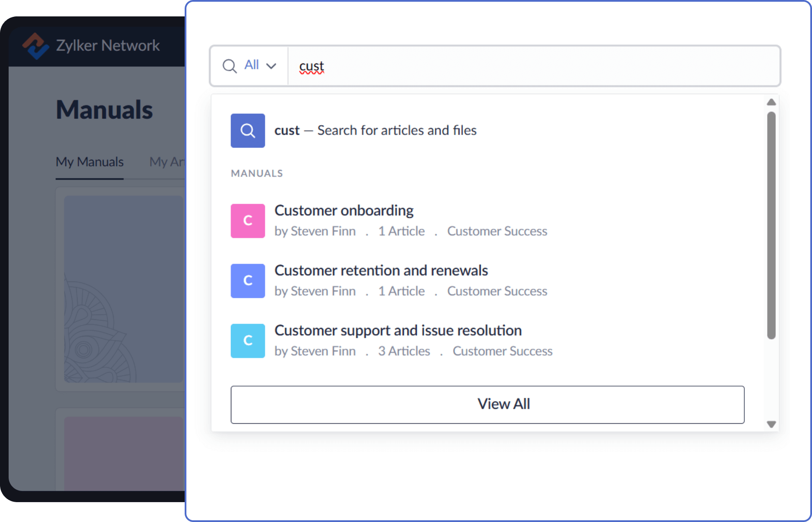Switch to the My Manuals tab

point(89,162)
